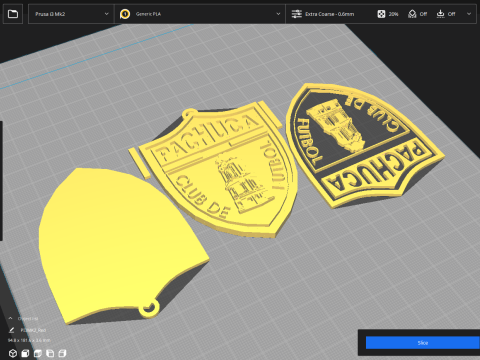Click the print settings sliders icon
Screen dimensions: 480x360
[297, 14]
